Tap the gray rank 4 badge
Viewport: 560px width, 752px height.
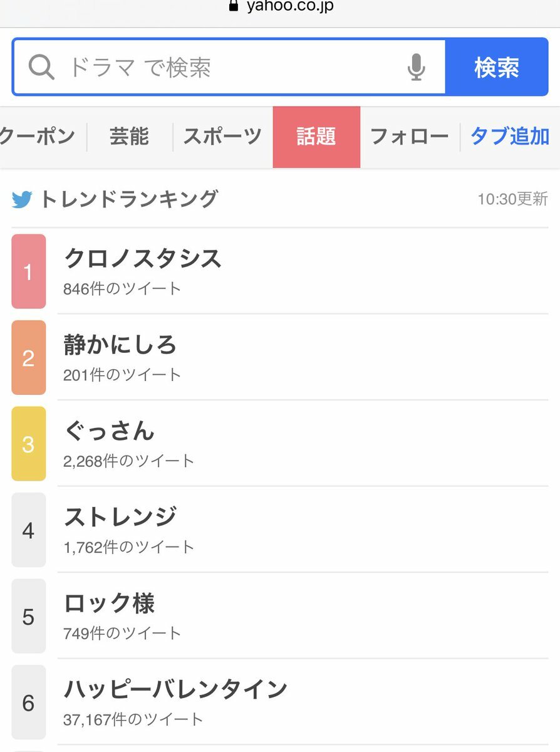click(29, 530)
